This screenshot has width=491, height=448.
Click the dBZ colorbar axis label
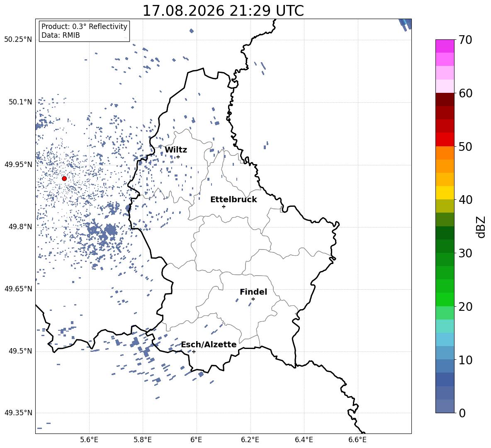click(x=481, y=227)
